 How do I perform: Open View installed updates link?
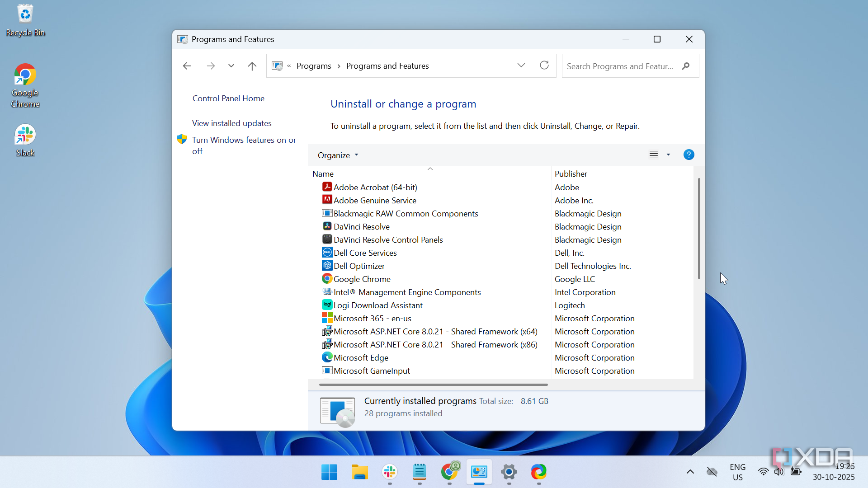click(232, 123)
